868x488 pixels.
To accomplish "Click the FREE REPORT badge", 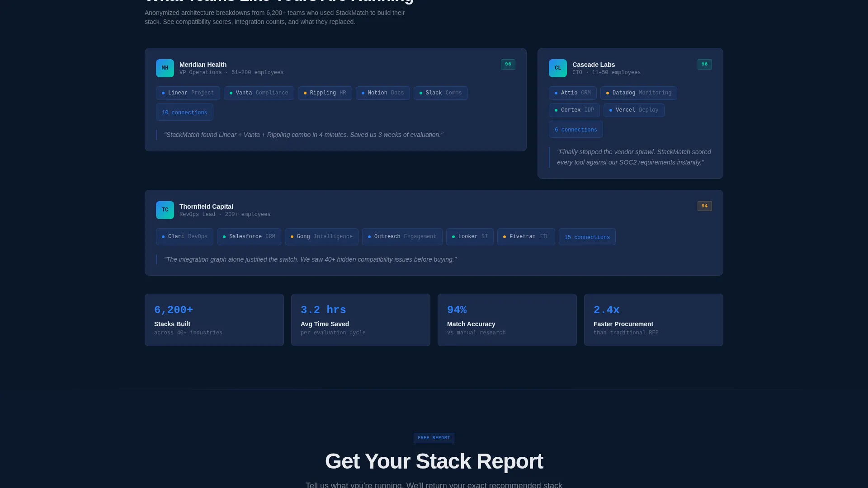I will [434, 438].
